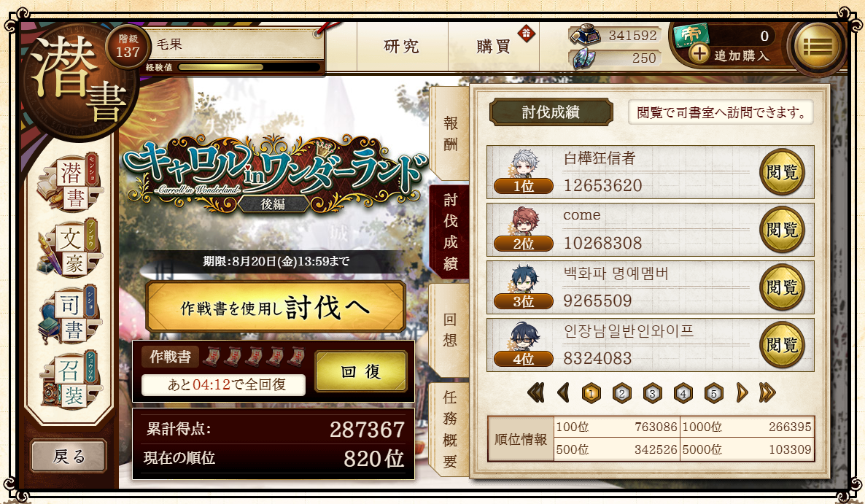Select ranking page 3

tap(652, 393)
